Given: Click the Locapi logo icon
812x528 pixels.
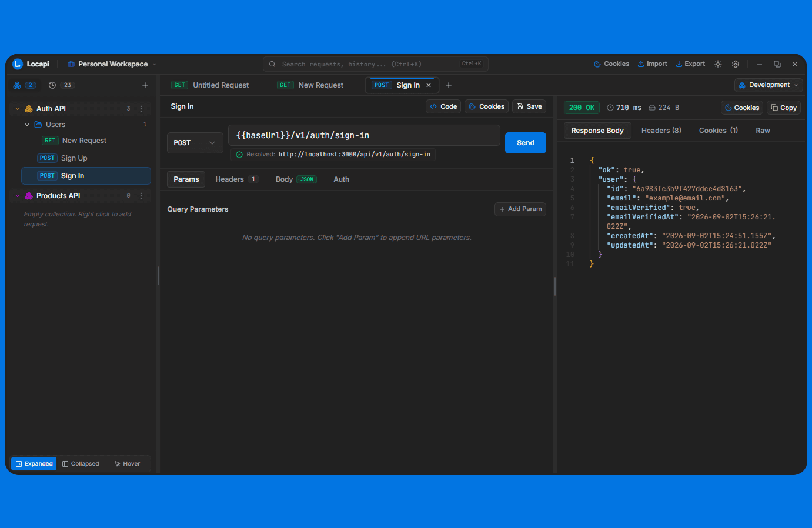Looking at the screenshot, I should 18,64.
